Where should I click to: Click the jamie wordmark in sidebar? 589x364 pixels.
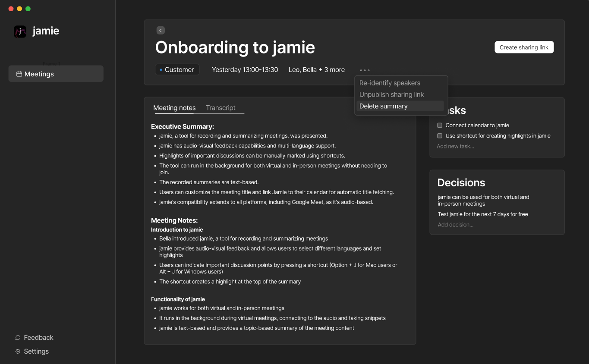pyautogui.click(x=46, y=31)
